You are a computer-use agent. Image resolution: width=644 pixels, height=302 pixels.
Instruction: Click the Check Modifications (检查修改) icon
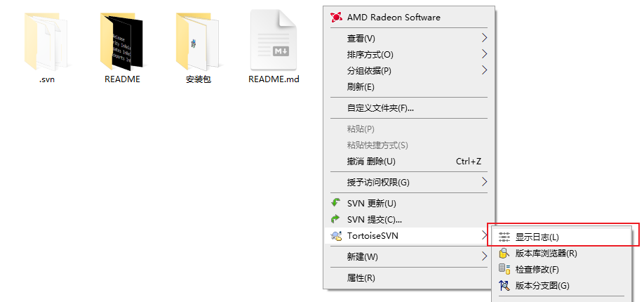pos(504,269)
